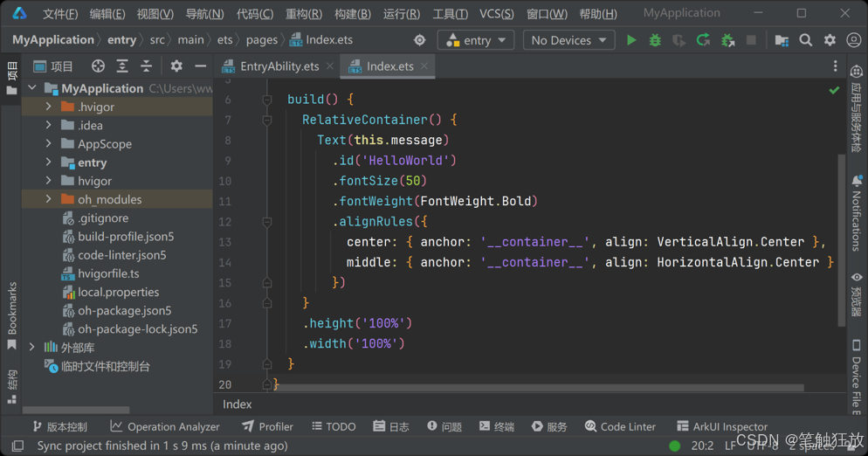868x456 pixels.
Task: Click the project tree horizontal scrollbar
Action: 76,410
